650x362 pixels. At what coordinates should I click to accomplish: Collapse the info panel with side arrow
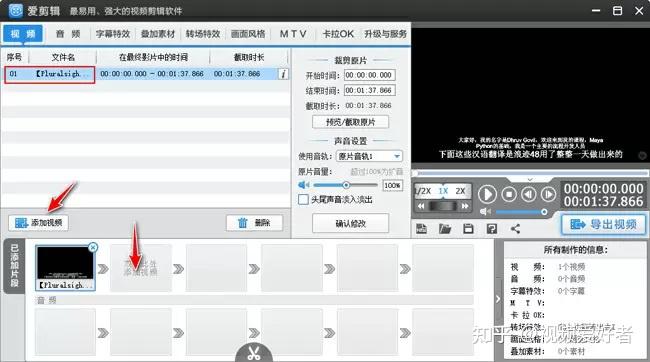[x=498, y=299]
